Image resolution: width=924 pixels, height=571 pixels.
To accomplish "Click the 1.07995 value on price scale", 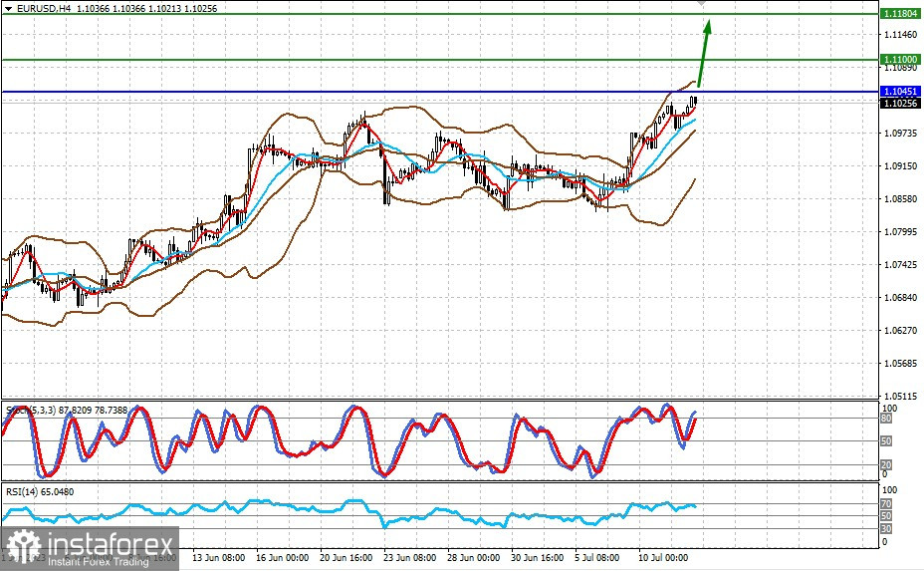I will pos(900,232).
